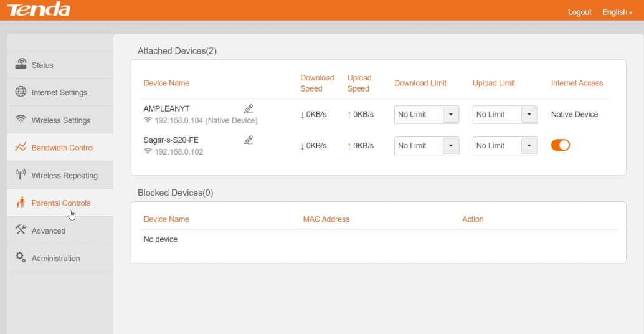This screenshot has width=644, height=334.
Task: Click the Internet Settings globe icon
Action: (21, 92)
